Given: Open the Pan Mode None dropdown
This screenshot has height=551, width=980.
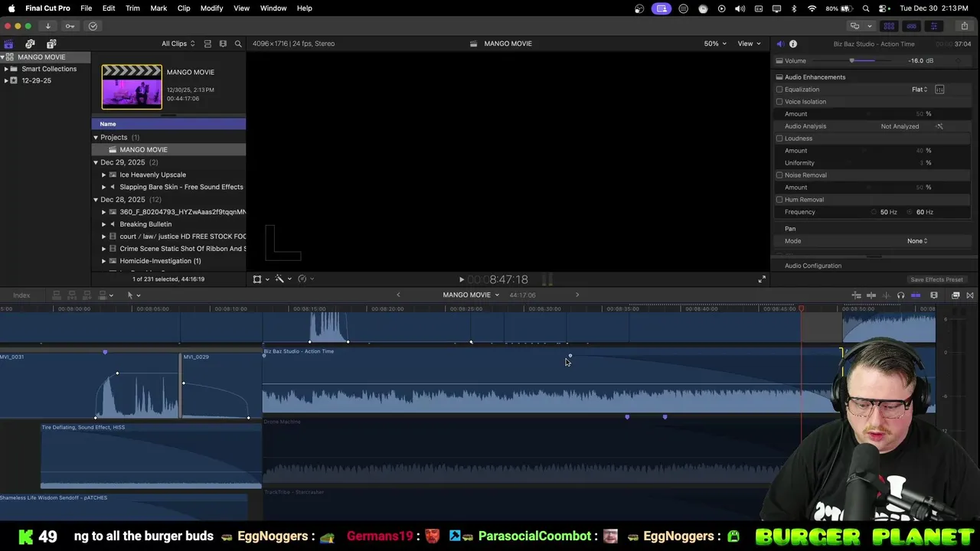Looking at the screenshot, I should point(917,241).
